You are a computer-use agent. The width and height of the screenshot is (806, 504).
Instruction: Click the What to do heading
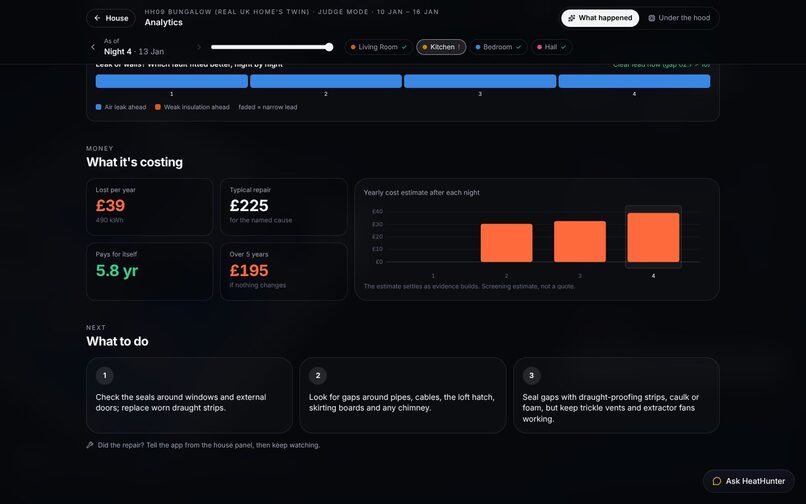(x=117, y=341)
